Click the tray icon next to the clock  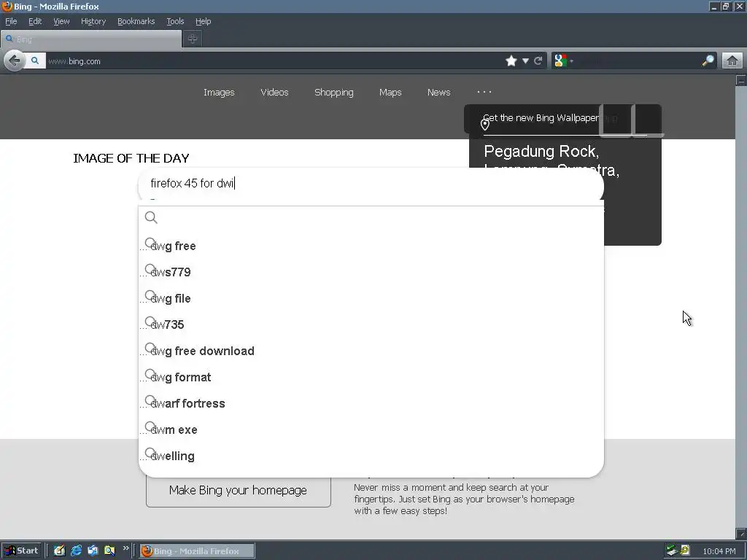coord(684,551)
